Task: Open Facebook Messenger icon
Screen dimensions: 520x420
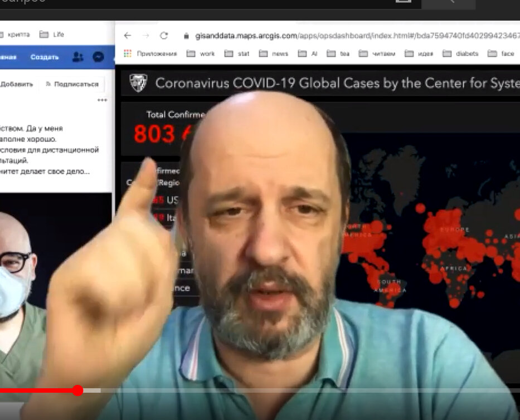Action: (98, 57)
